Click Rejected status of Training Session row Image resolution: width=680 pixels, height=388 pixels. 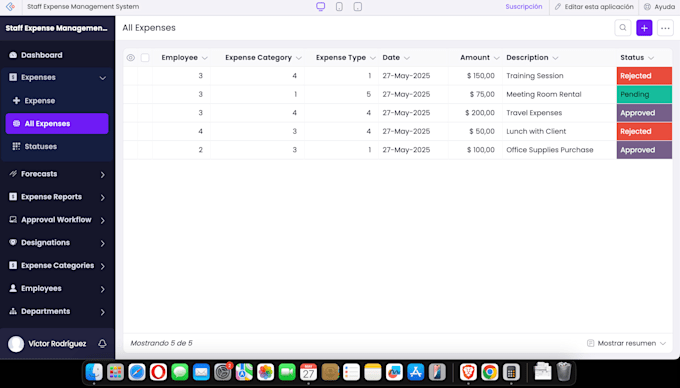click(x=644, y=76)
